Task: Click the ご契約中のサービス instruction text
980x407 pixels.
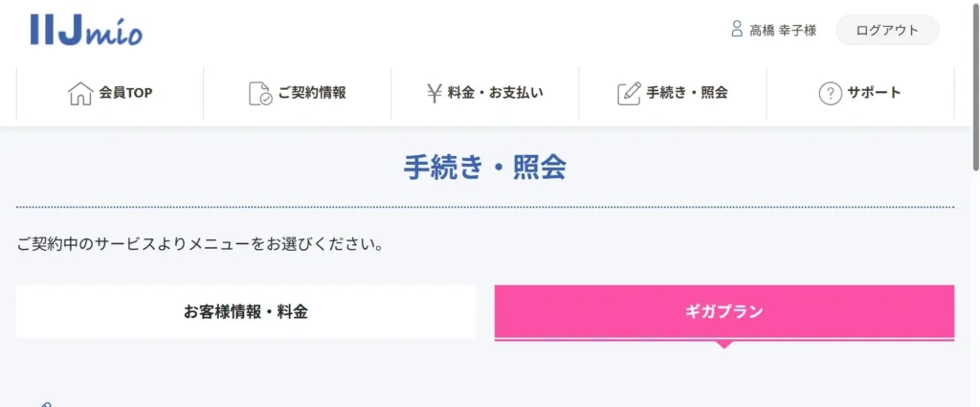Action: click(200, 243)
